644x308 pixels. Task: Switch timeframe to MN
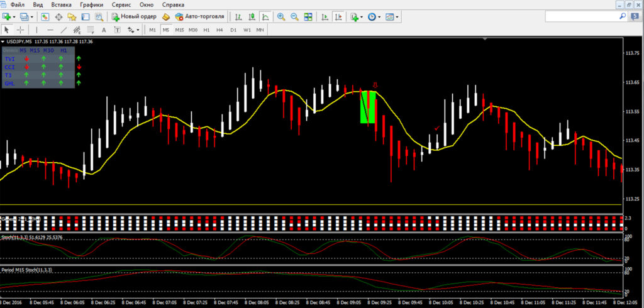coord(260,30)
